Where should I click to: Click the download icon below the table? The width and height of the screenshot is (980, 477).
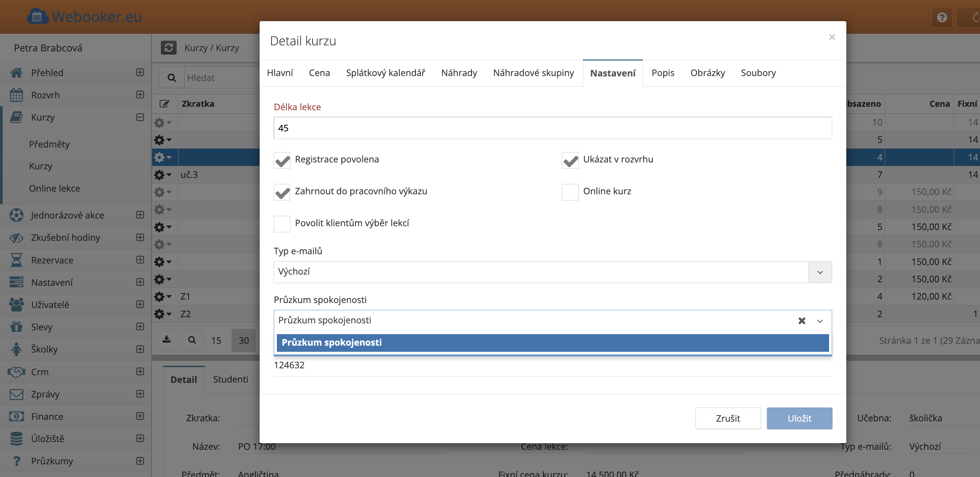[x=167, y=340]
